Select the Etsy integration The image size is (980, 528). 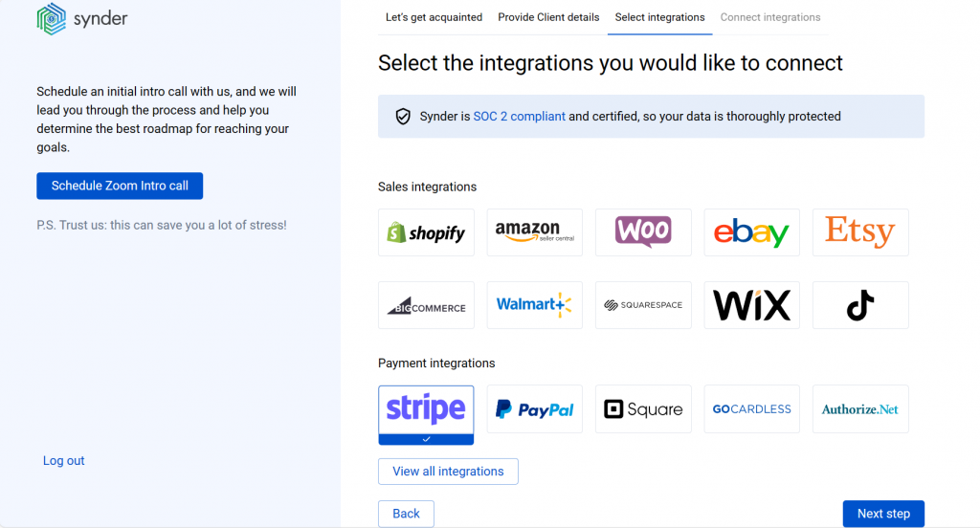[860, 232]
